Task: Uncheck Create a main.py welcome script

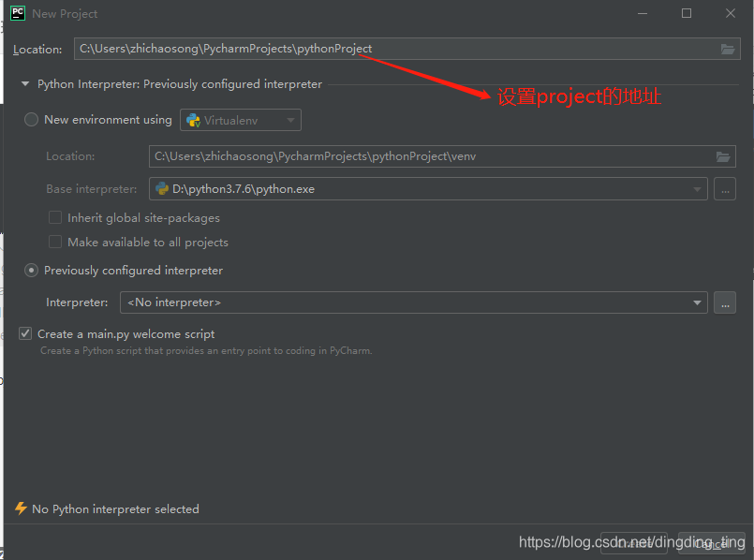Action: (x=25, y=333)
